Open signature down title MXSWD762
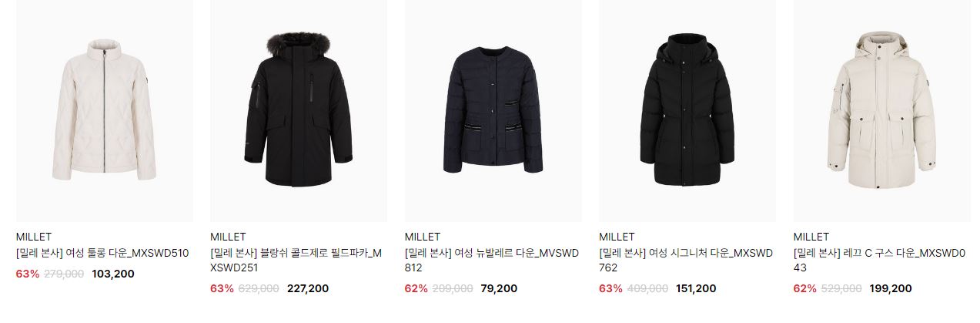 686,261
